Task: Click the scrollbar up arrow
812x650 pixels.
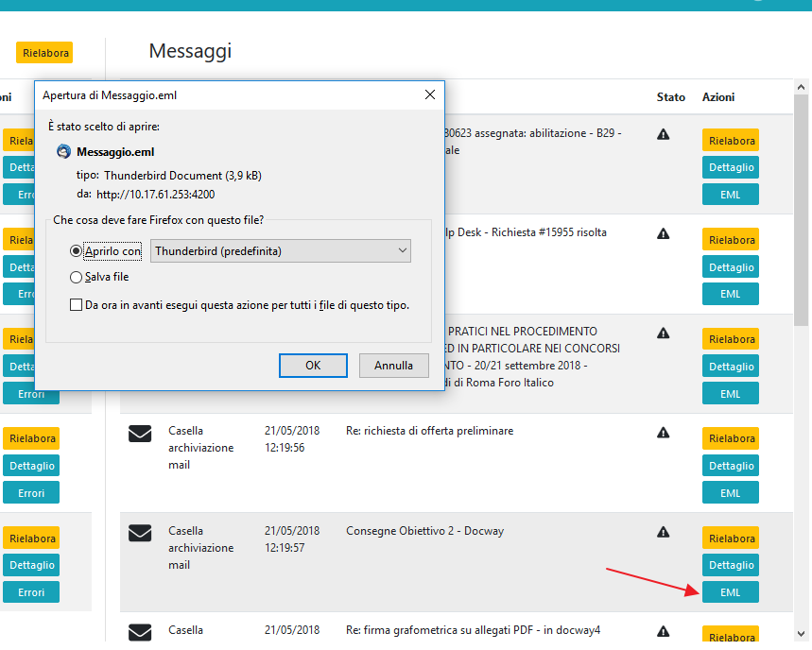Action: (x=802, y=87)
